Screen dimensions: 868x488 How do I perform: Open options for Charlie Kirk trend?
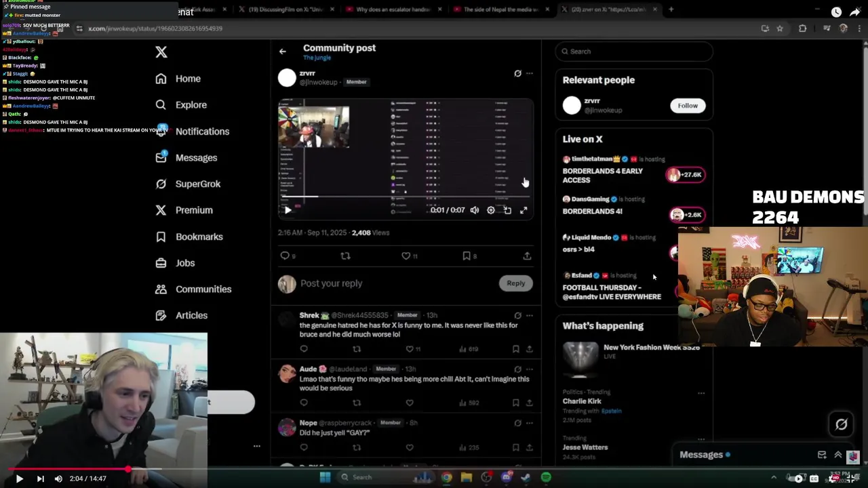tap(701, 393)
